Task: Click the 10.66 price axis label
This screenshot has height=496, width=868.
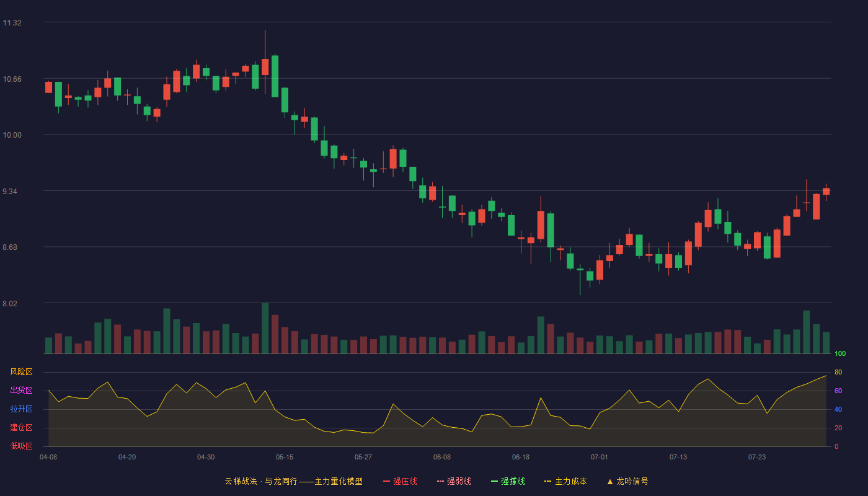Action: coord(12,79)
